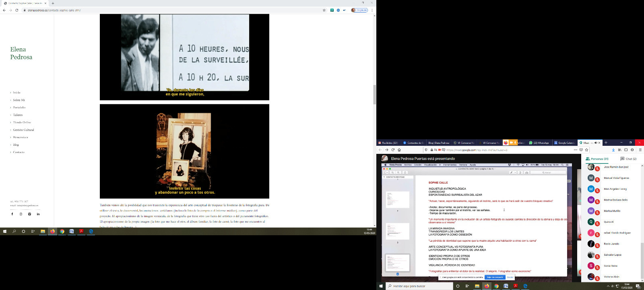Expand the hidden system tray icons
Screen dimensions: 644x290
[608, 286]
